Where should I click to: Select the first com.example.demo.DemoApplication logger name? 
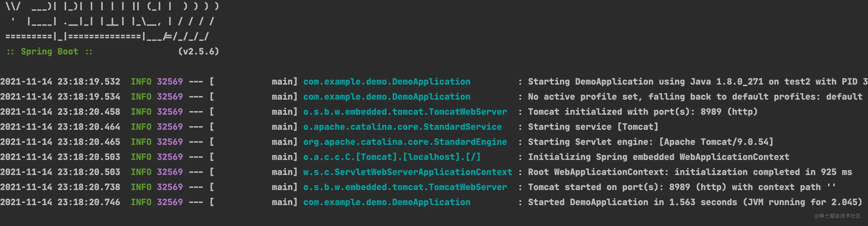pyautogui.click(x=386, y=82)
